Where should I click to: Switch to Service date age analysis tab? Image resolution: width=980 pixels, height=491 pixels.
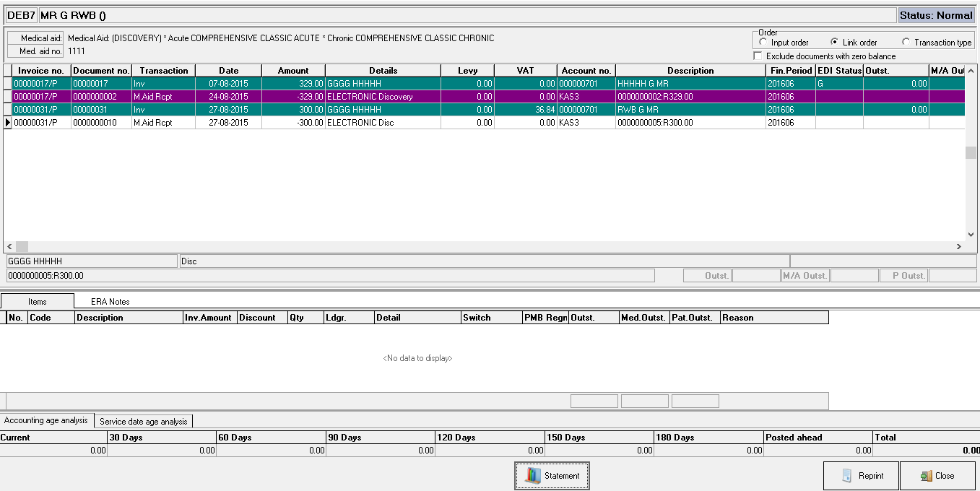tap(143, 421)
